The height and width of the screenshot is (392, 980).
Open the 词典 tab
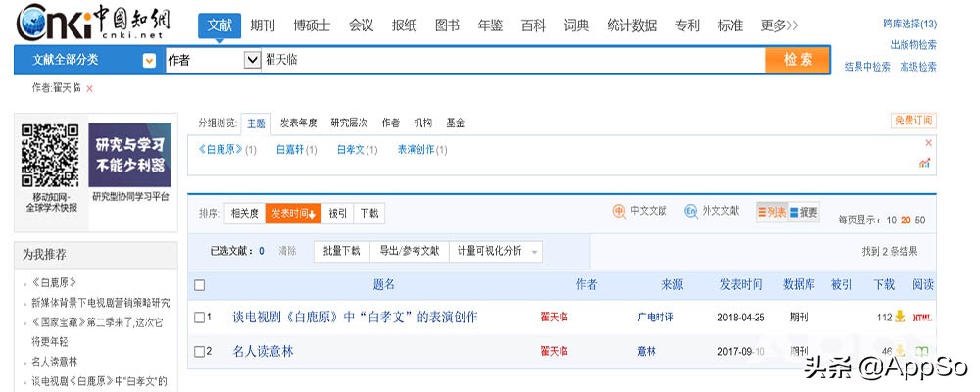[577, 25]
